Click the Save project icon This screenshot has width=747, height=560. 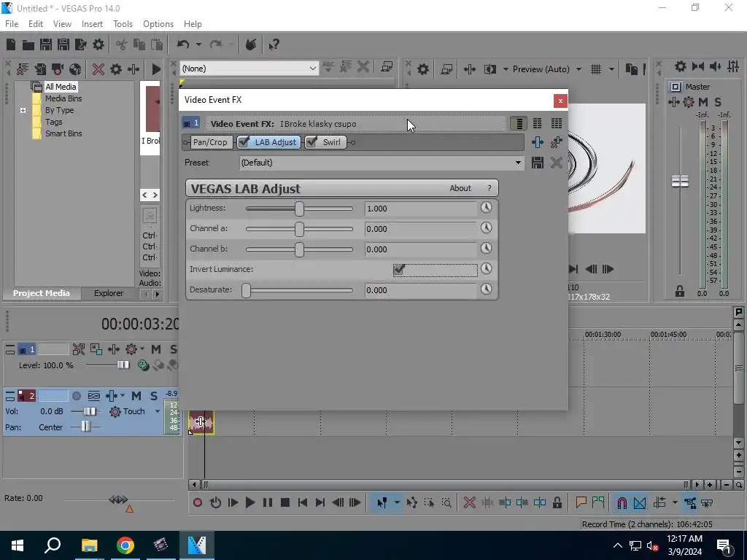[46, 44]
